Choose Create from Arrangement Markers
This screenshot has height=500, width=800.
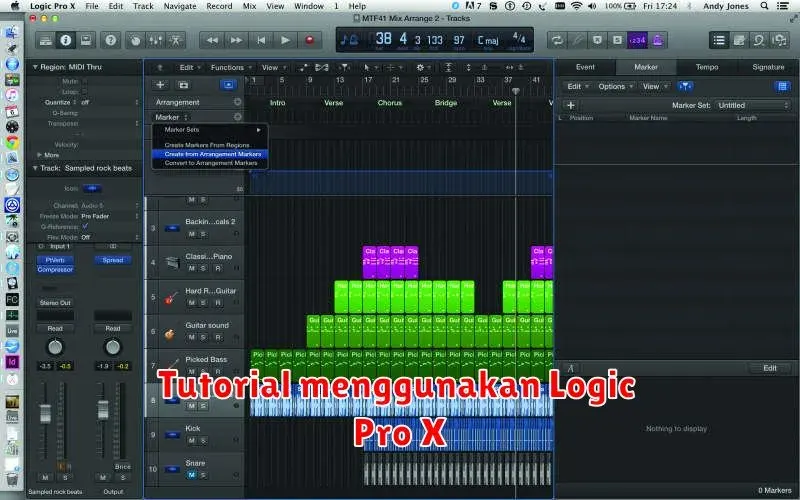point(210,154)
